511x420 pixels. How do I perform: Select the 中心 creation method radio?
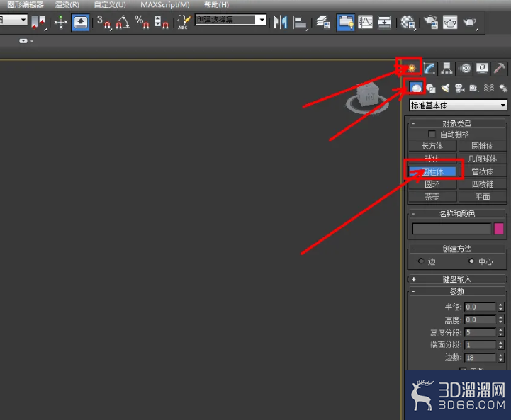[x=471, y=261]
